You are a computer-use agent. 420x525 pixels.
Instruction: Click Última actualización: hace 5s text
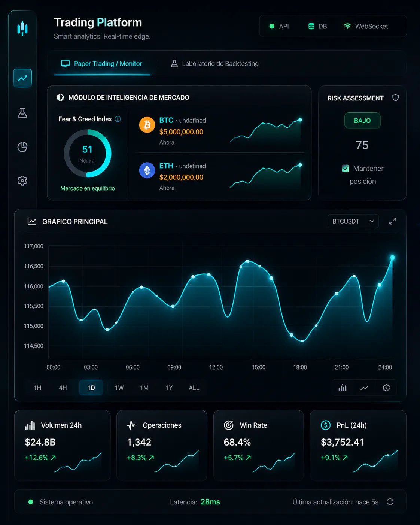(x=335, y=502)
